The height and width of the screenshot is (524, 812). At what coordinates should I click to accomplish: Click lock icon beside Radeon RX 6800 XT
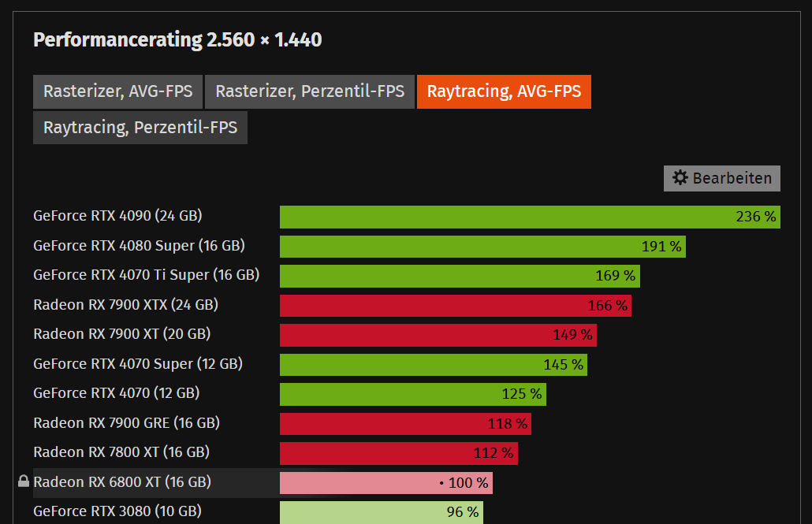coord(24,481)
